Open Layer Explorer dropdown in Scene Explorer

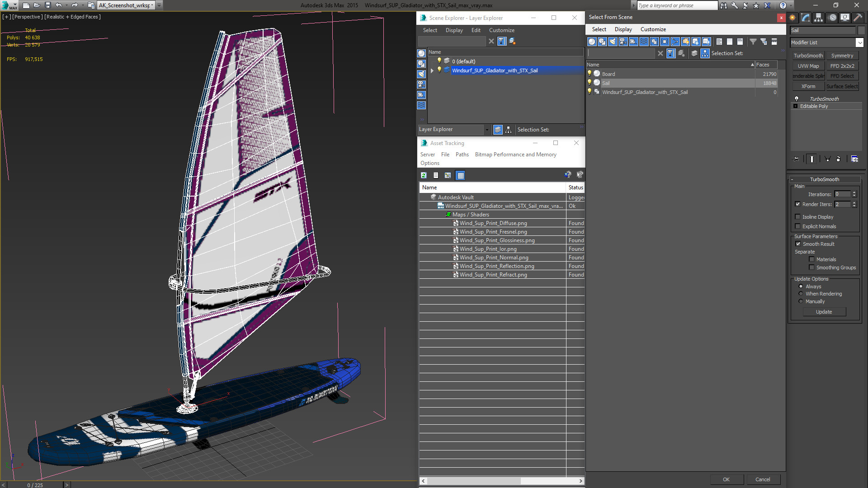(x=487, y=130)
